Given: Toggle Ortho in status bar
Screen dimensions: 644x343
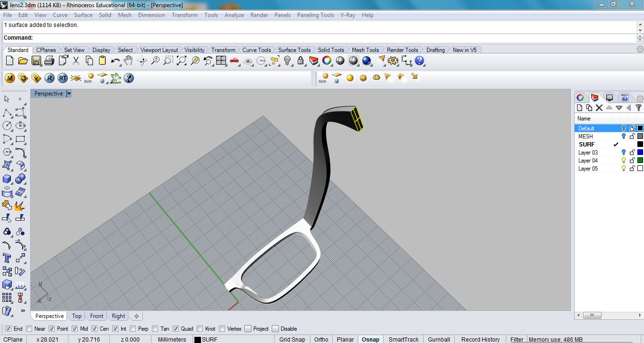Looking at the screenshot, I should coord(321,339).
